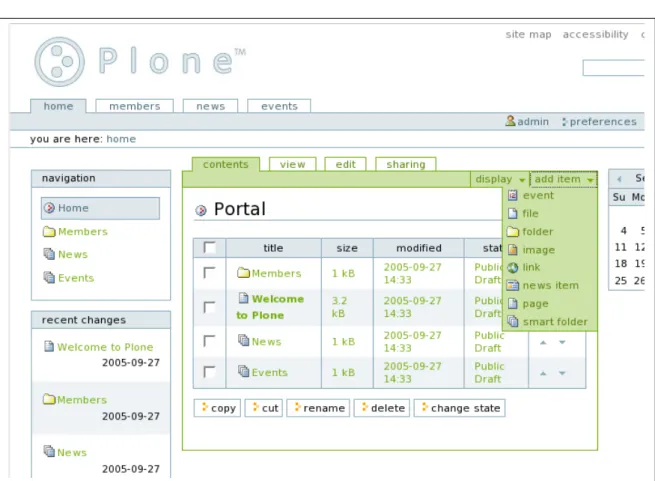
Task: Check the News row checkbox
Action: pos(209,341)
